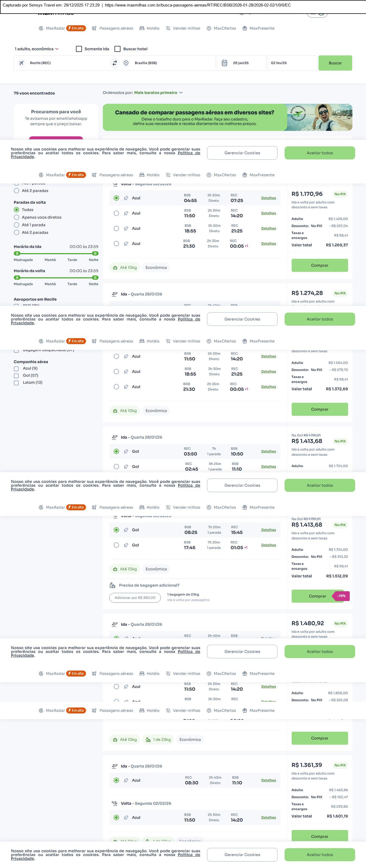This screenshot has width=366, height=868.
Task: Click the luggage icon by 'Precisa de bagagem adicional?'
Action: coord(113,585)
